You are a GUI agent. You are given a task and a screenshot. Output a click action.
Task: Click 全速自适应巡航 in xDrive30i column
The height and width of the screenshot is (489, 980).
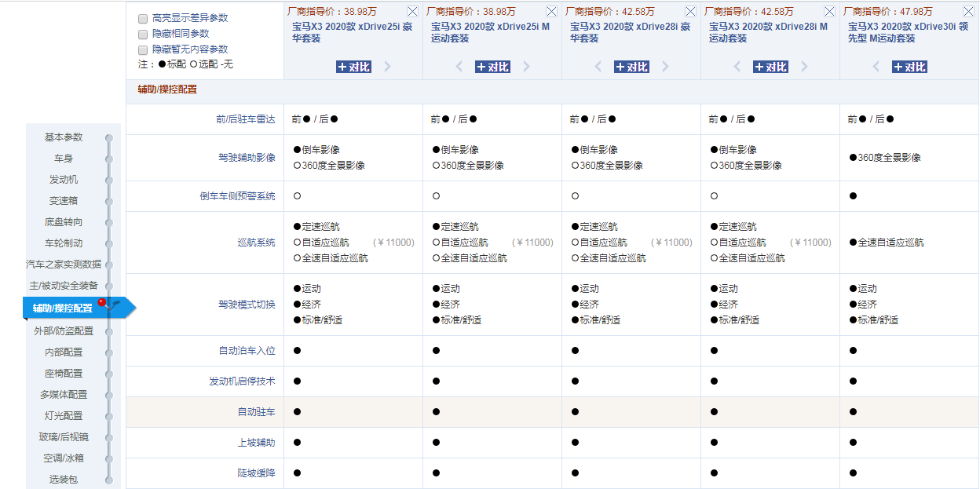point(890,243)
